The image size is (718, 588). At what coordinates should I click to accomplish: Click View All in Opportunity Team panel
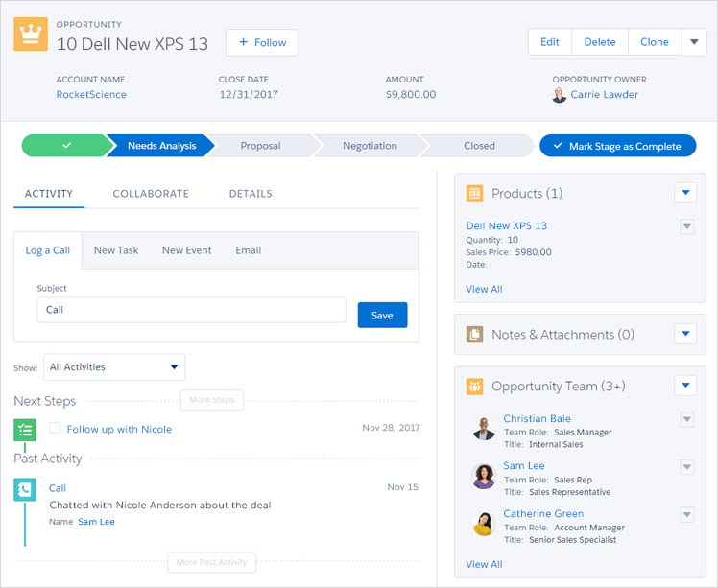pyautogui.click(x=484, y=564)
